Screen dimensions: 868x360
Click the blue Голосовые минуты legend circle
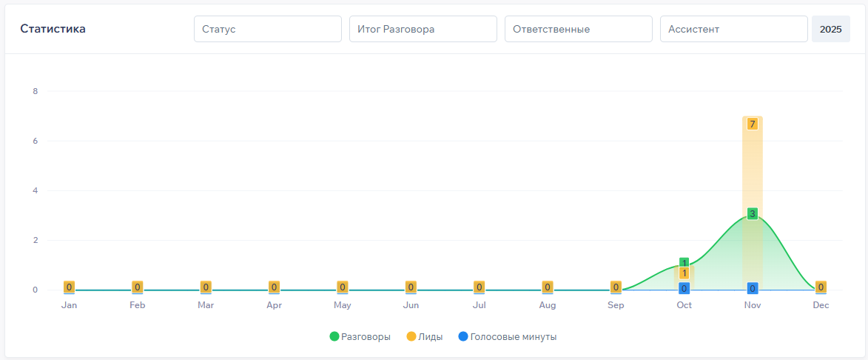[463, 336]
